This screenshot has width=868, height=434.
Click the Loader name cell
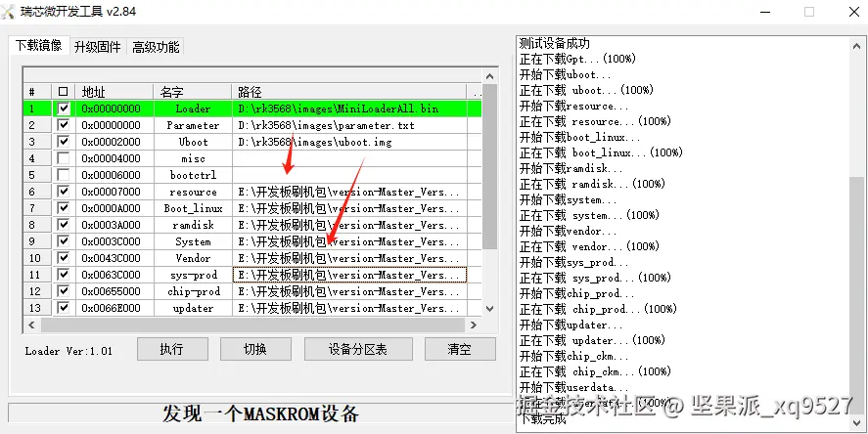pyautogui.click(x=193, y=108)
